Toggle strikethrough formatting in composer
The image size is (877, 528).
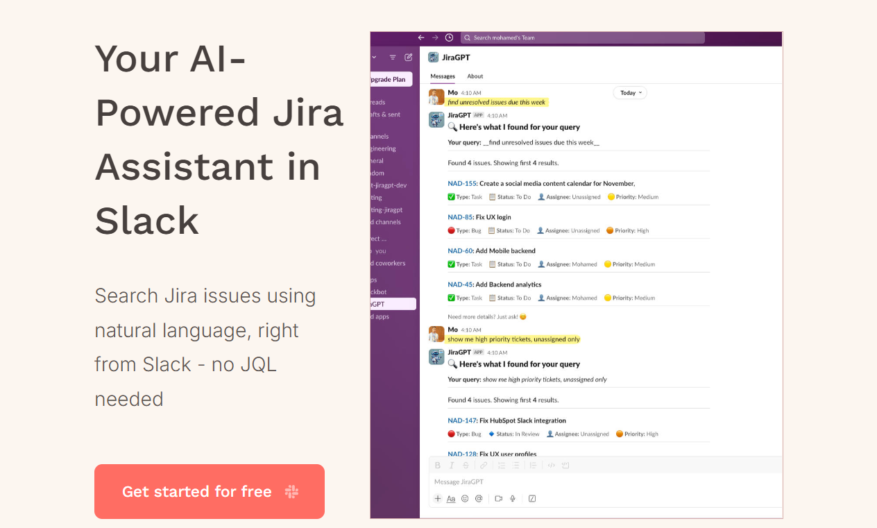[466, 465]
